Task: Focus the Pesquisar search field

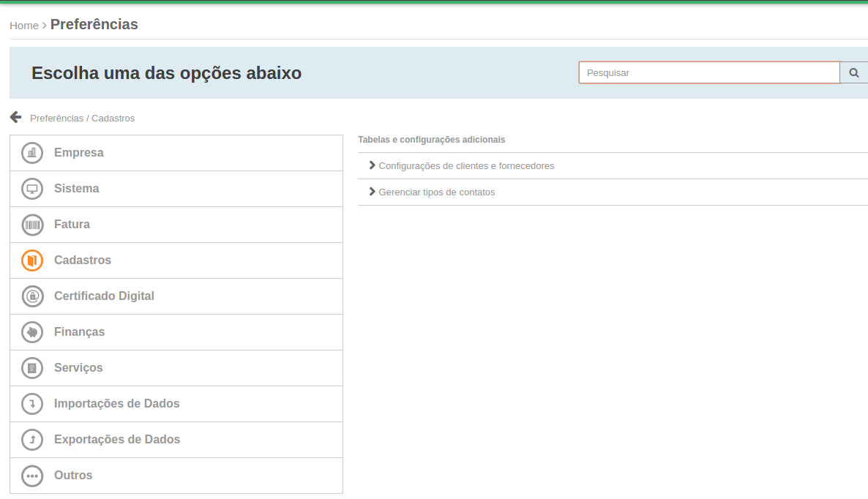Action: pos(709,72)
